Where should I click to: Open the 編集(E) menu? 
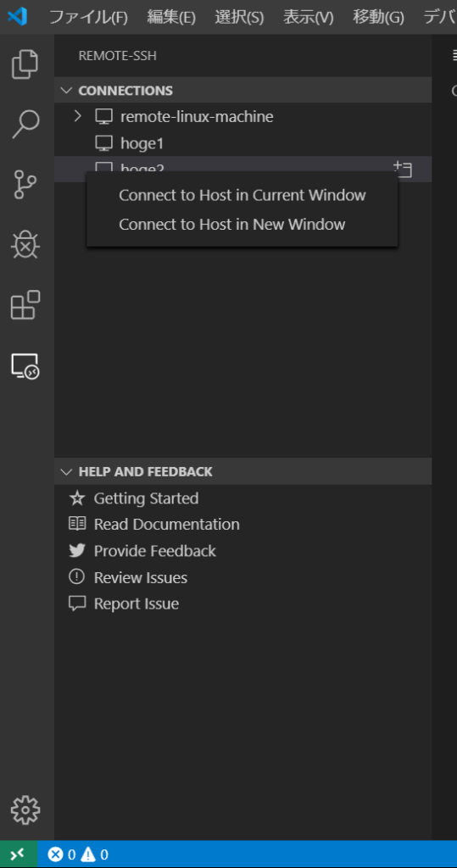(x=171, y=17)
